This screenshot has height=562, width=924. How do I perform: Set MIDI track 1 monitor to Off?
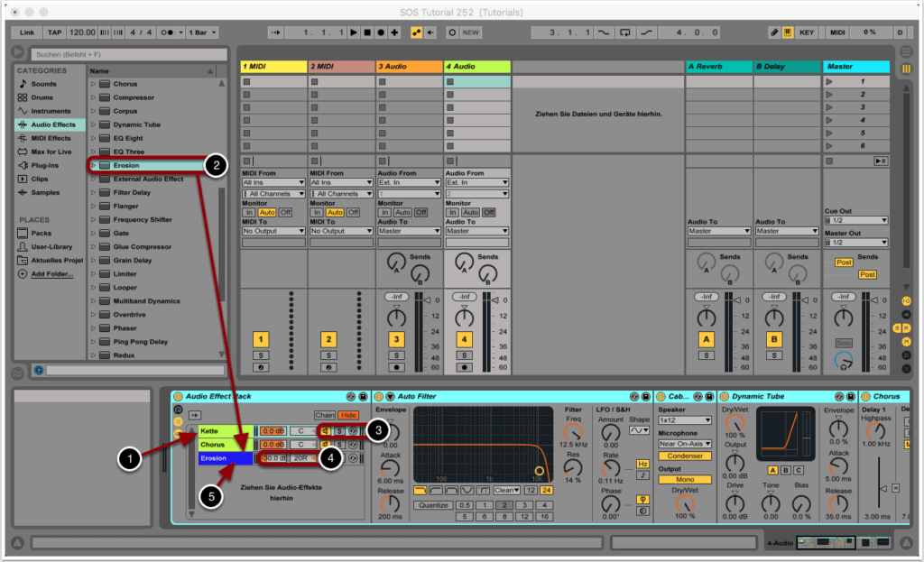pyautogui.click(x=285, y=212)
